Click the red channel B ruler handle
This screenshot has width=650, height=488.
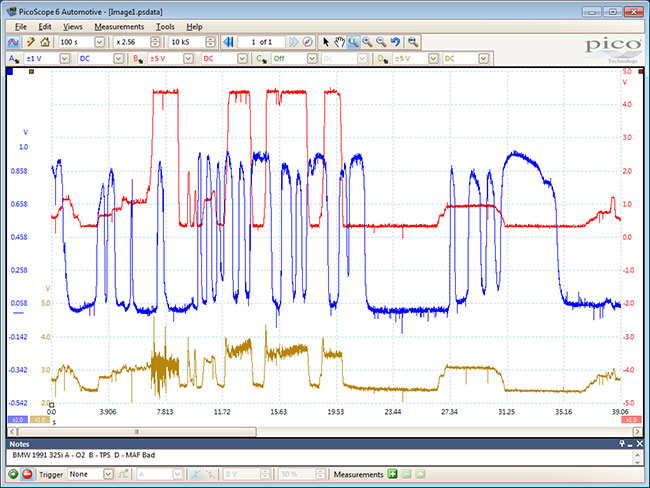coord(641,71)
